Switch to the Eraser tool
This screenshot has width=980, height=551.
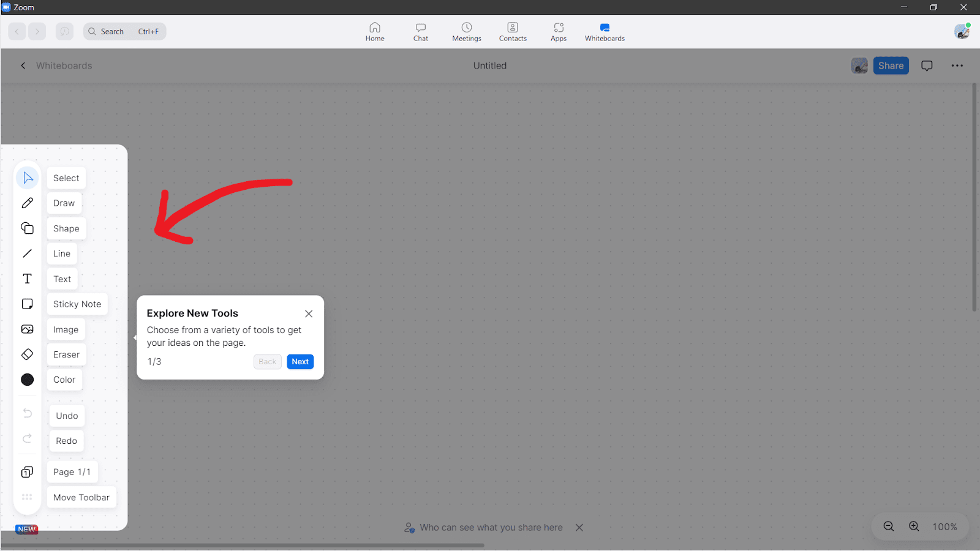[x=27, y=354]
